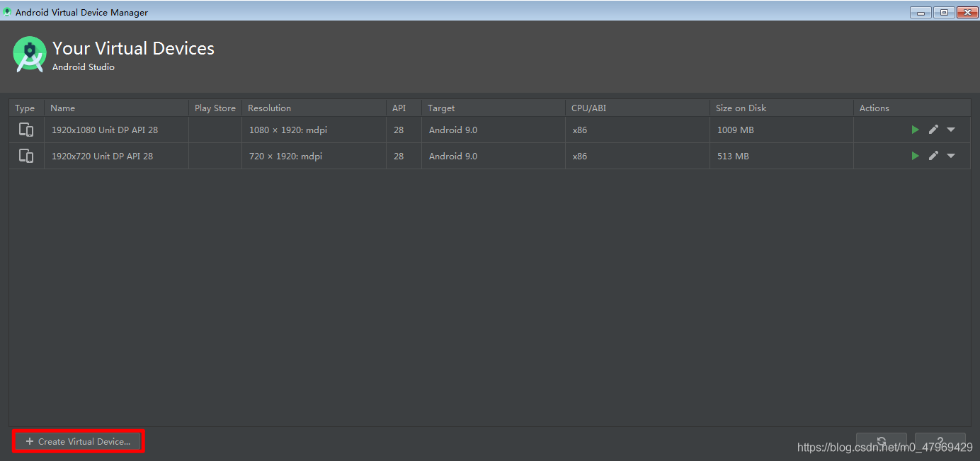This screenshot has height=461, width=980.
Task: Click Create Virtual Device button
Action: [79, 441]
